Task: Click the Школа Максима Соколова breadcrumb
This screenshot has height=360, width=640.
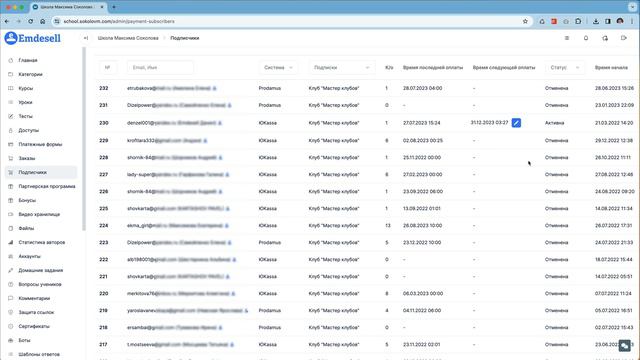Action: 128,38
